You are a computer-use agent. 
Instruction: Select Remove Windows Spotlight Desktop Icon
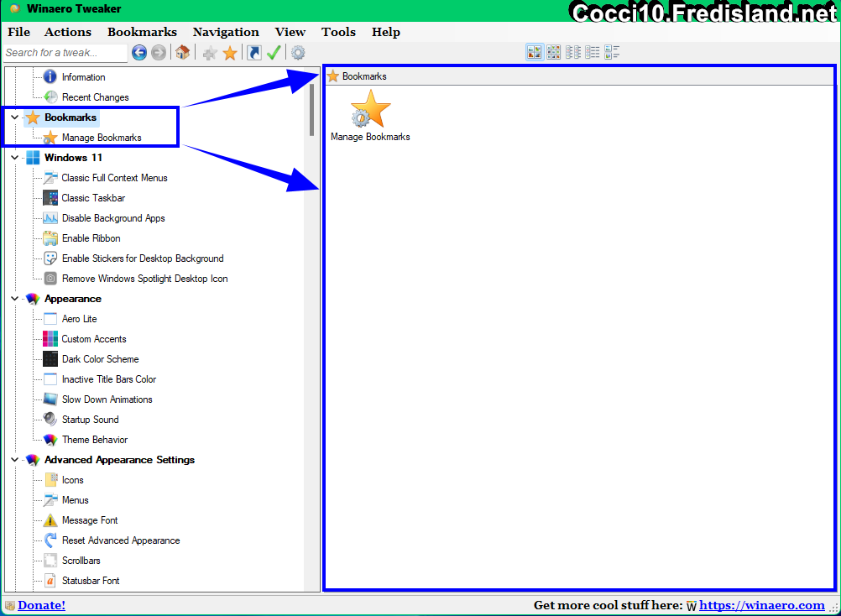(145, 279)
